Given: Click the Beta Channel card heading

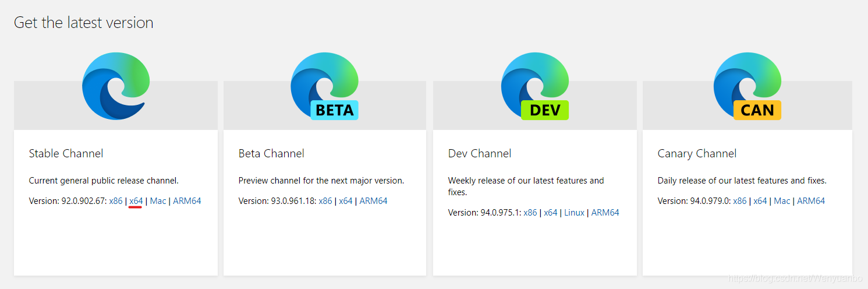Looking at the screenshot, I should coord(271,154).
